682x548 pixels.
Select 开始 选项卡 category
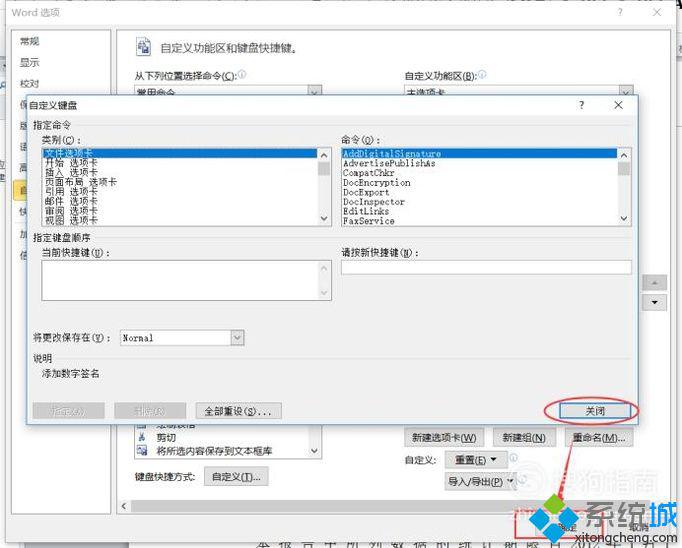coord(180,163)
